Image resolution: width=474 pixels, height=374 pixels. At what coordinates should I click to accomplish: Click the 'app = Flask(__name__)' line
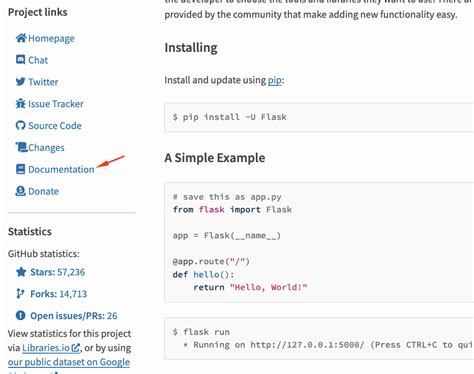tap(227, 236)
